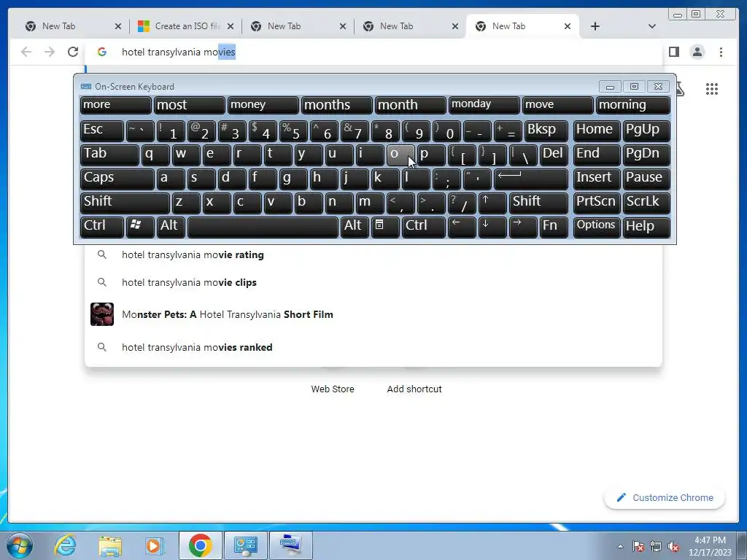
Task: Click the Esc key on On-Screen Keyboard
Action: tap(102, 131)
